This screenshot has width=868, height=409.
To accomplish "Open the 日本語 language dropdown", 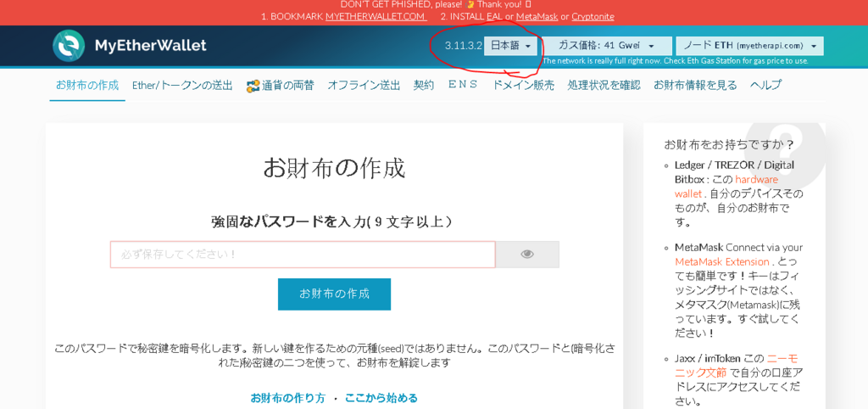I will click(511, 46).
